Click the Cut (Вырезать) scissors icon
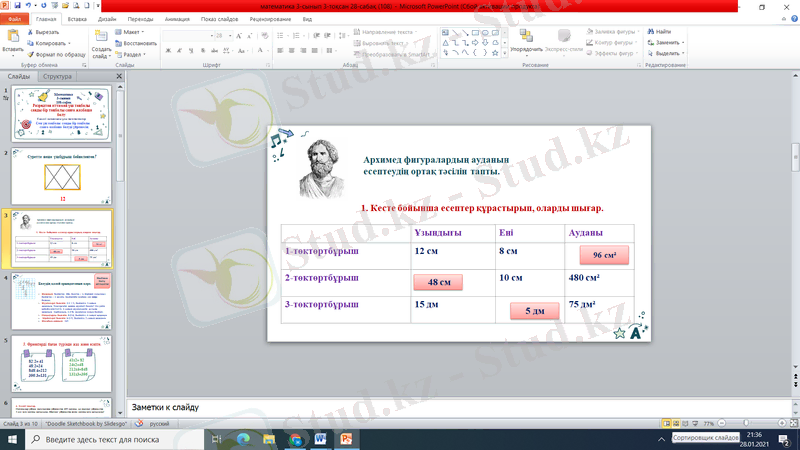 (x=32, y=32)
